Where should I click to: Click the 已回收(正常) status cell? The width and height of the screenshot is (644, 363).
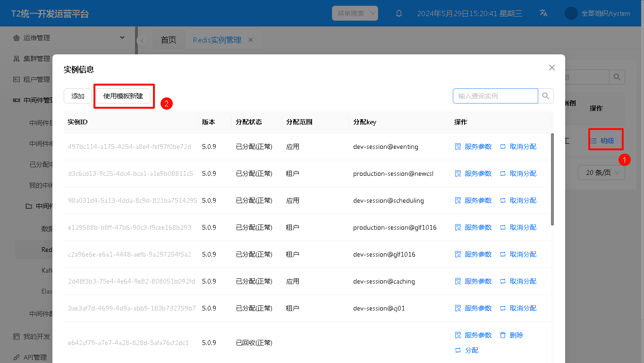point(254,343)
